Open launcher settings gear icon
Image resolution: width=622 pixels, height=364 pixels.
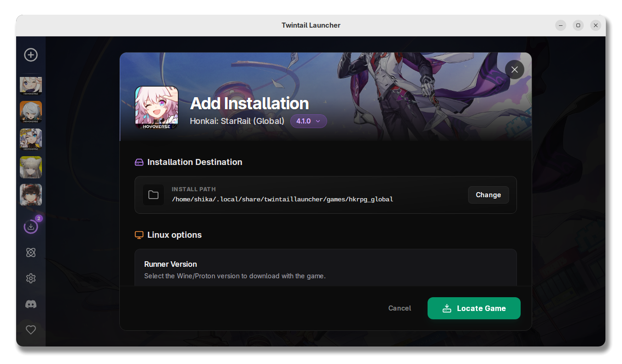(x=31, y=278)
